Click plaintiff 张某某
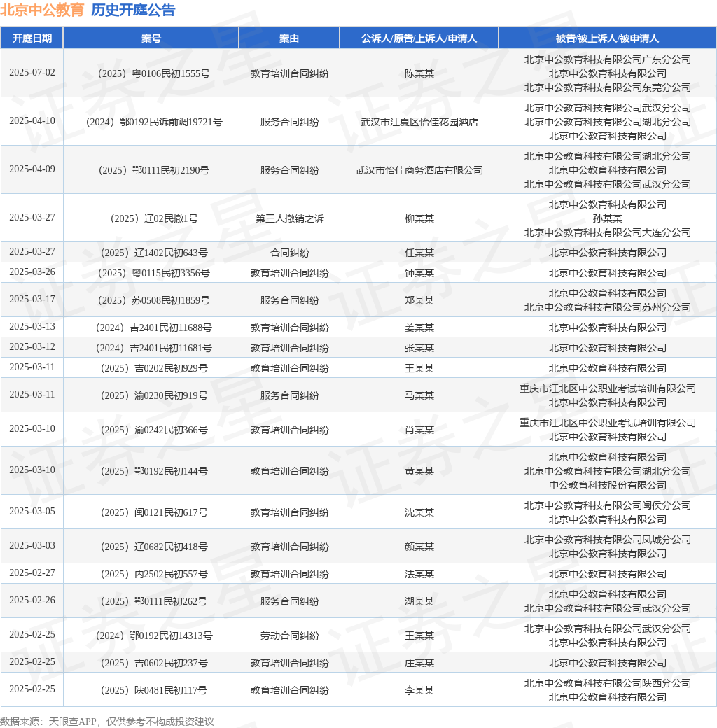Screen dimensions: 717x728 tap(419, 348)
